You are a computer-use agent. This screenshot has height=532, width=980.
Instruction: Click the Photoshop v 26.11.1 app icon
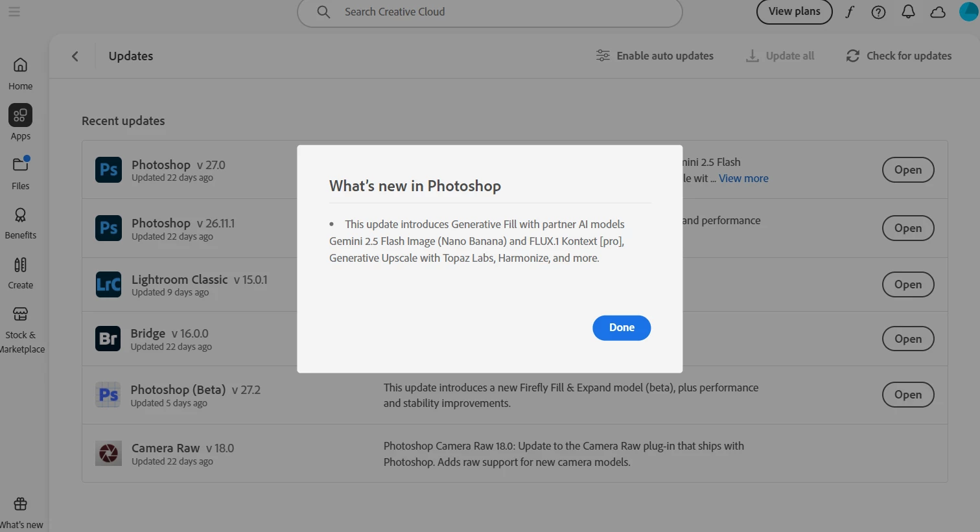pyautogui.click(x=108, y=228)
